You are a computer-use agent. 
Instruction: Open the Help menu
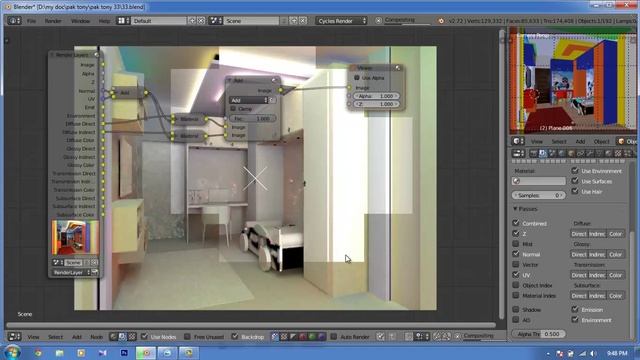coord(104,21)
